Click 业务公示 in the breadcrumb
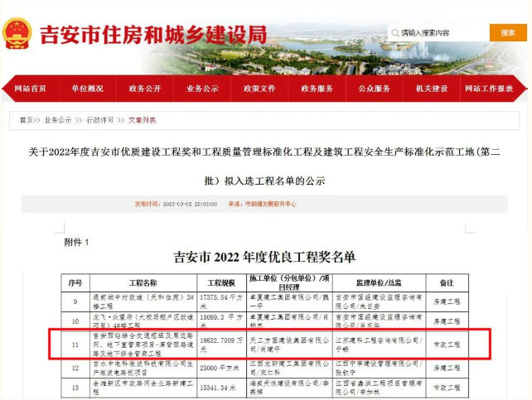Viewport: 532px width, 400px height. (58, 120)
